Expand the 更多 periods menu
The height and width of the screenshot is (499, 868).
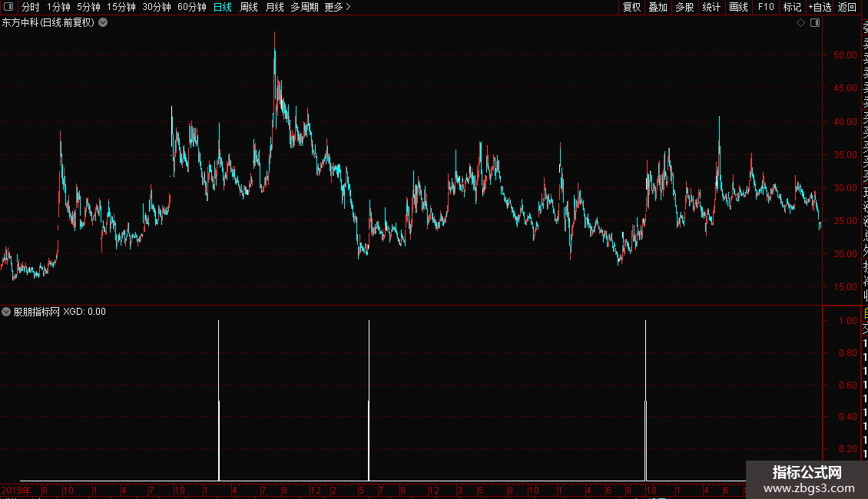coord(338,7)
